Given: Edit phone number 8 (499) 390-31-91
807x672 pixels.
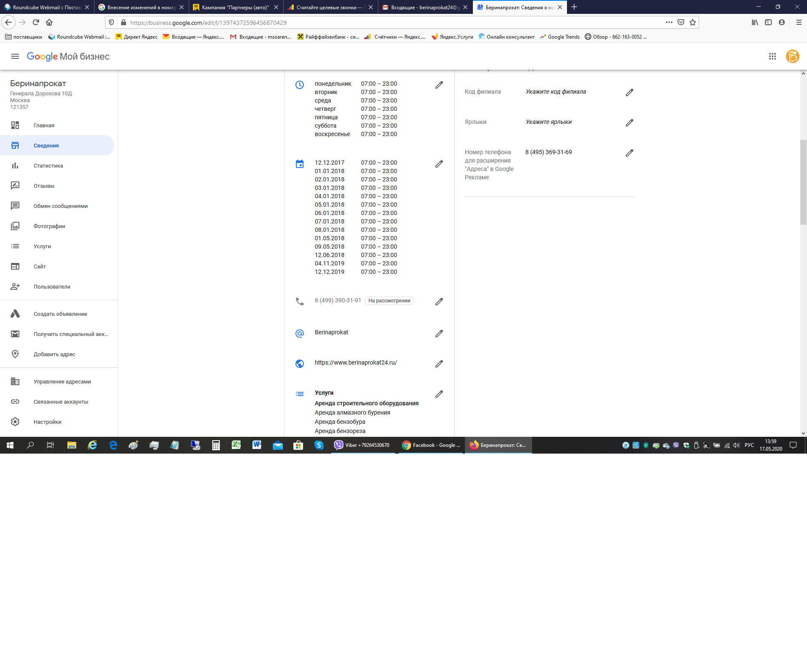Looking at the screenshot, I should (439, 302).
